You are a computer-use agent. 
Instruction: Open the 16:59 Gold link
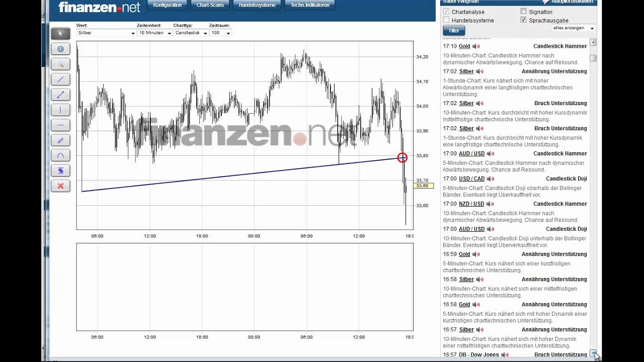tap(464, 254)
